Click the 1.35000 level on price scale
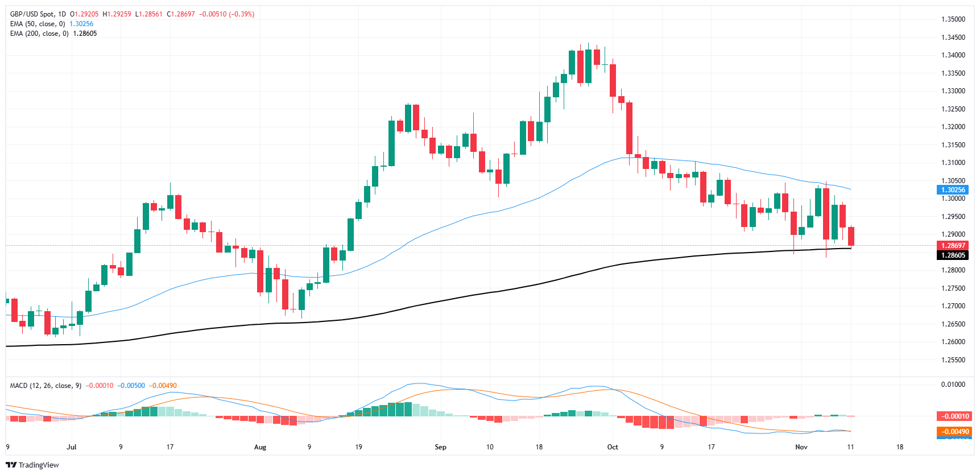Image resolution: width=980 pixels, height=475 pixels. 953,19
